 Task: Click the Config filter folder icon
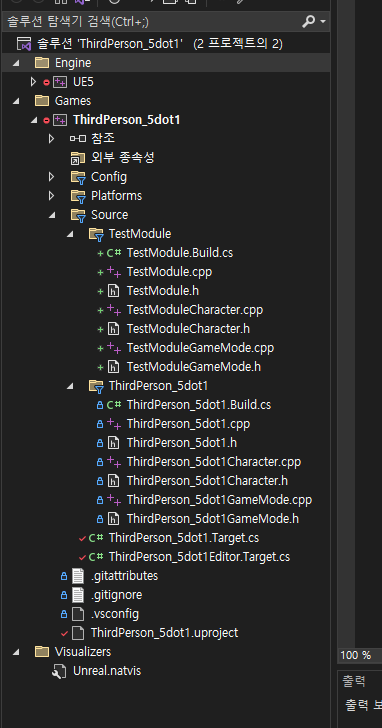click(x=78, y=177)
